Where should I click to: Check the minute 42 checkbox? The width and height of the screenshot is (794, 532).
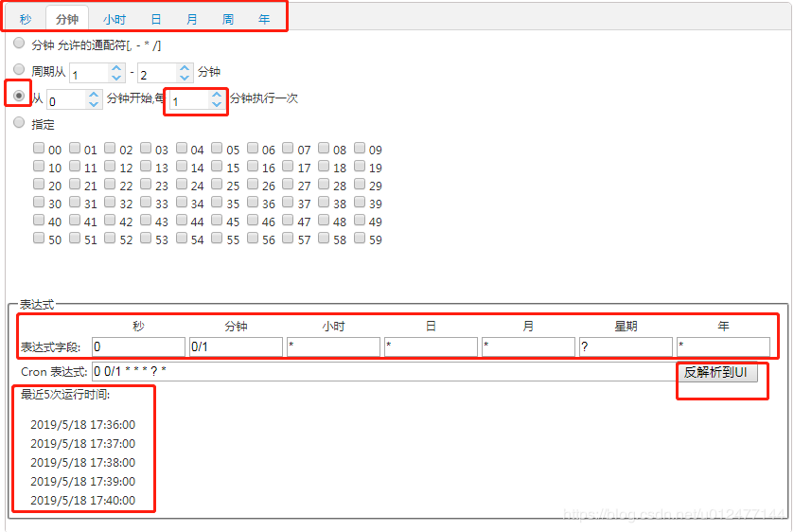[x=110, y=220]
